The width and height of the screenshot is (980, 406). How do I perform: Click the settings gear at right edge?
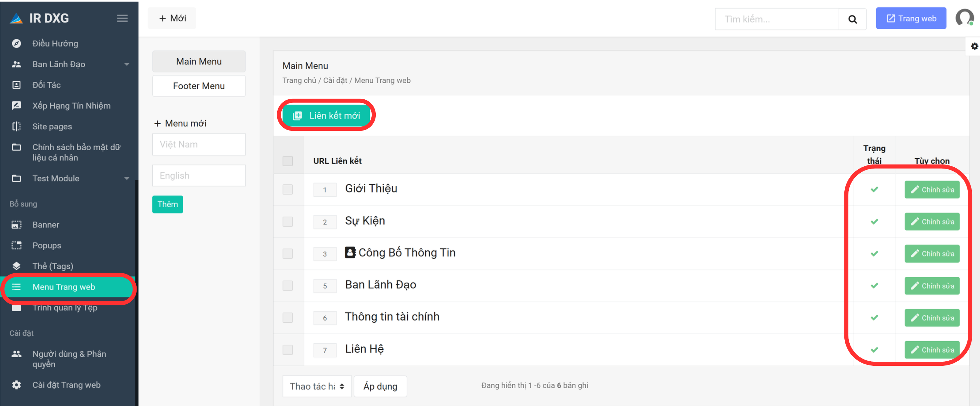[x=974, y=46]
